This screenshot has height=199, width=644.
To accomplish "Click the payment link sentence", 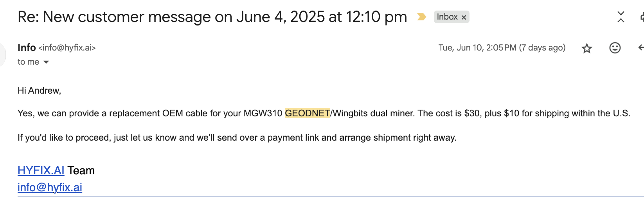I will click(237, 137).
